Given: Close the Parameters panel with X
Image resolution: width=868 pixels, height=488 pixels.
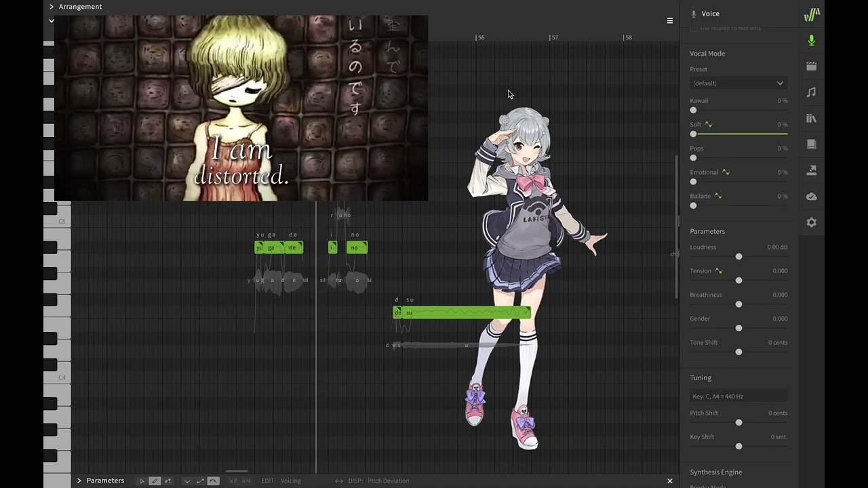Looking at the screenshot, I should coord(670,481).
